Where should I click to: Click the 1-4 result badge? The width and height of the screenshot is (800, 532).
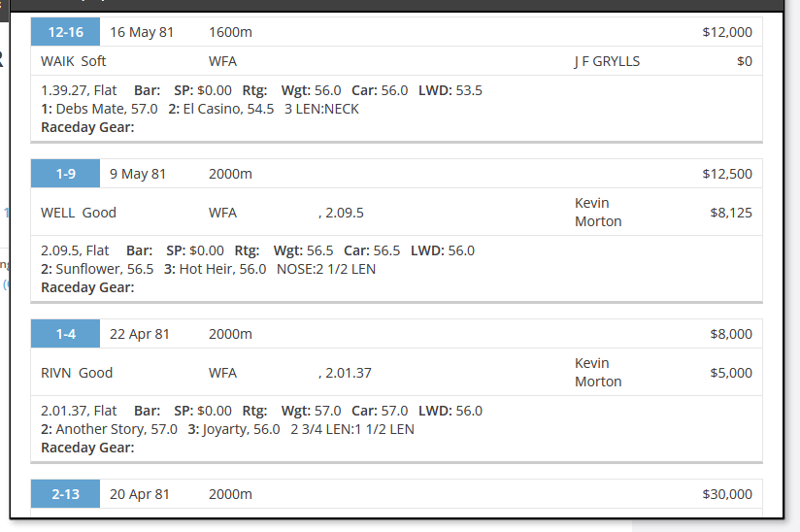pos(65,334)
